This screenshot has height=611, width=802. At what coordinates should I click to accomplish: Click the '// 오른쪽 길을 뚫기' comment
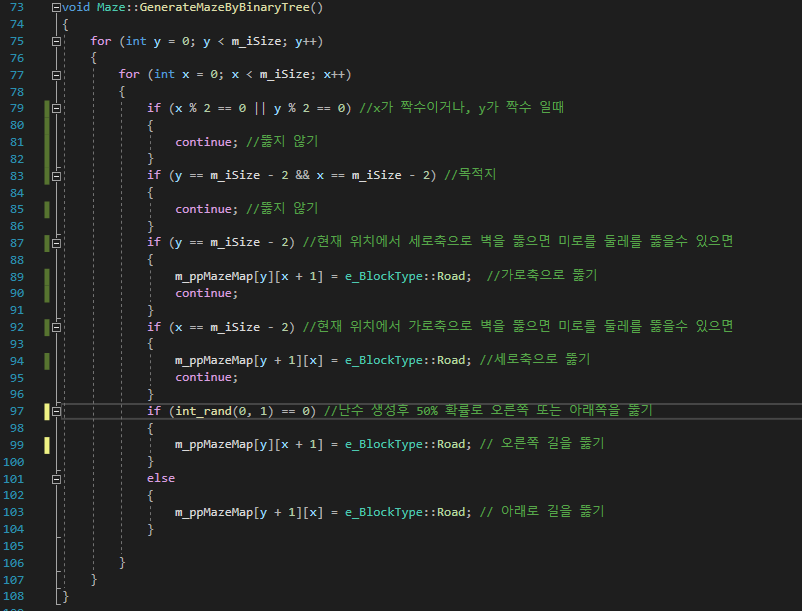[542, 443]
